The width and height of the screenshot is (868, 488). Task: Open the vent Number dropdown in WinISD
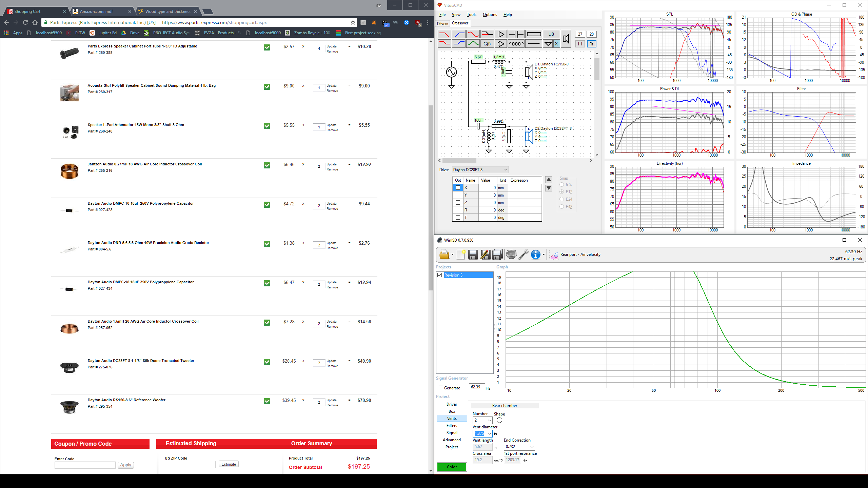click(482, 420)
